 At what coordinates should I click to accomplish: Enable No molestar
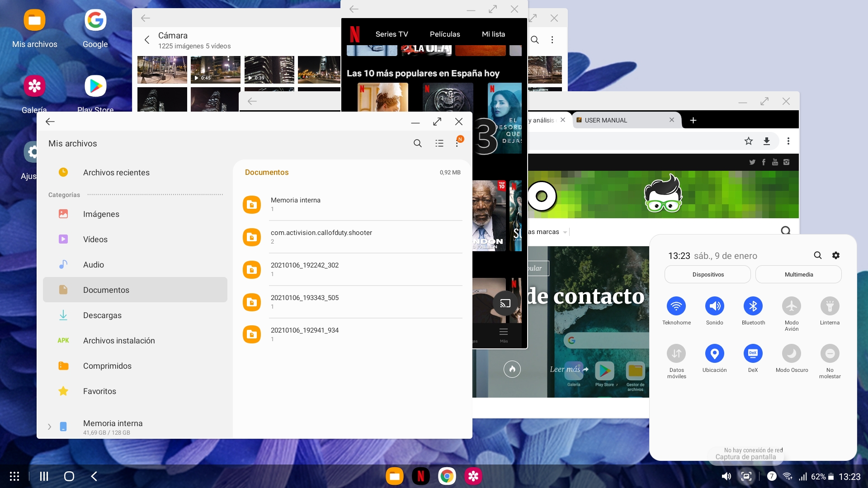830,354
